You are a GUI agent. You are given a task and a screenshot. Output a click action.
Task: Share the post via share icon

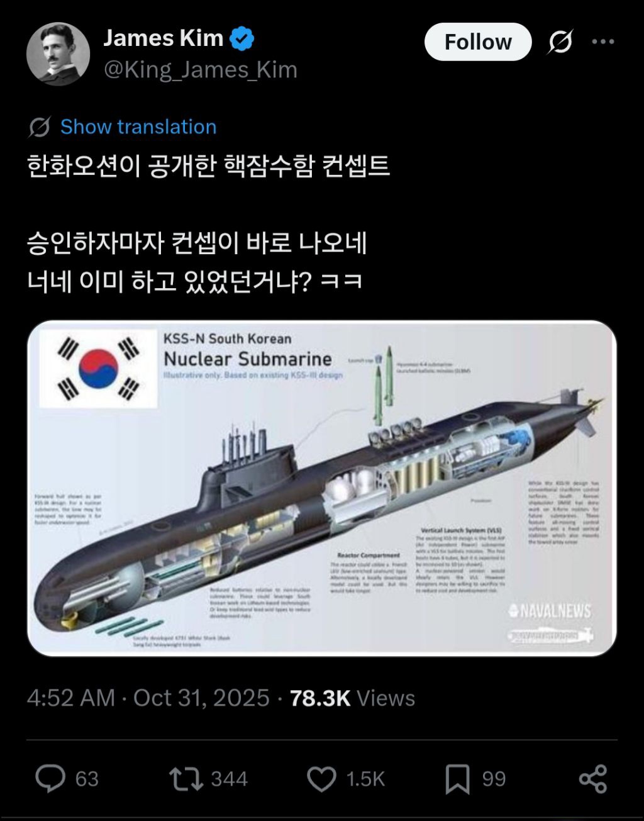[592, 779]
